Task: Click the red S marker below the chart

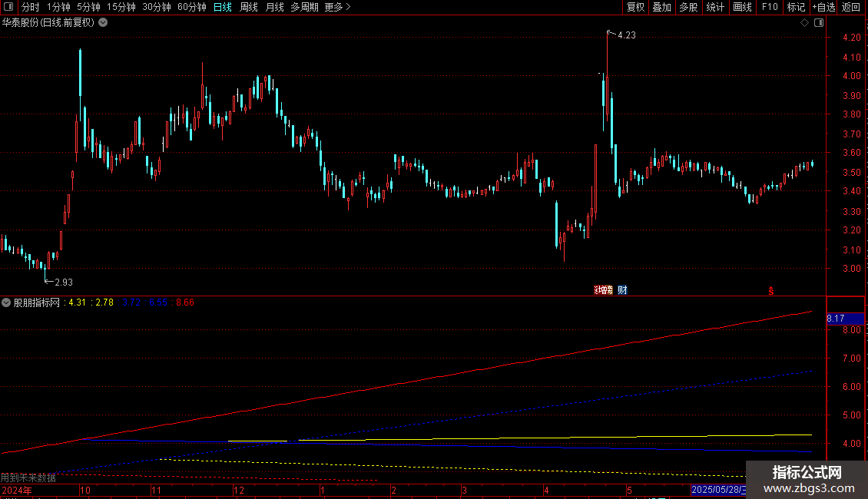Action: [x=770, y=291]
